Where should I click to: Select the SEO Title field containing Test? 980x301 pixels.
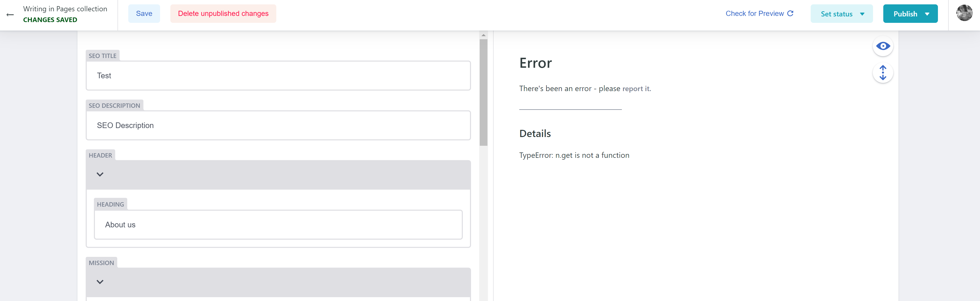[x=278, y=75]
